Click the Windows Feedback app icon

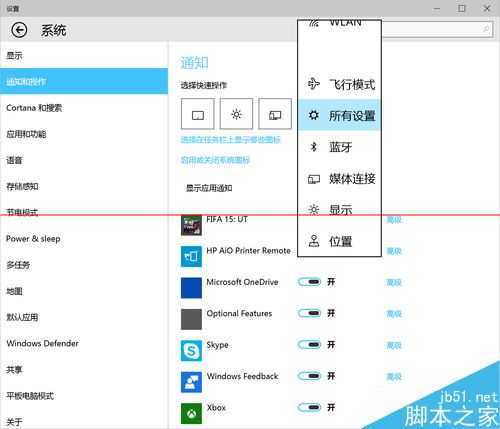coord(191,382)
